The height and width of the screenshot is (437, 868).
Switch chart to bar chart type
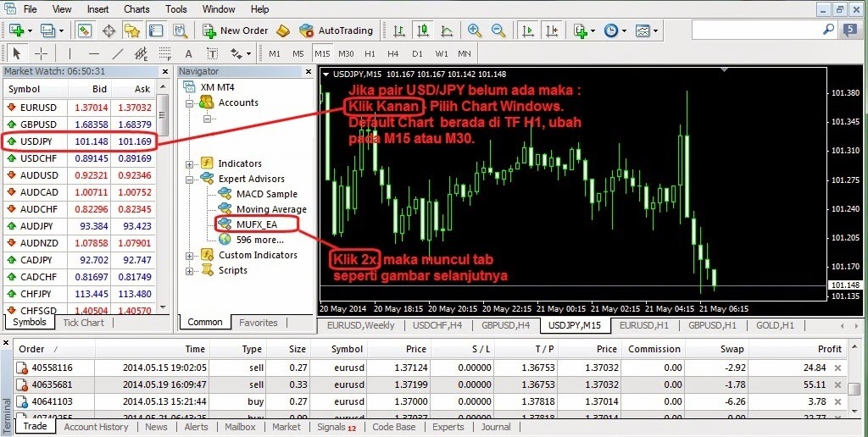click(x=398, y=30)
